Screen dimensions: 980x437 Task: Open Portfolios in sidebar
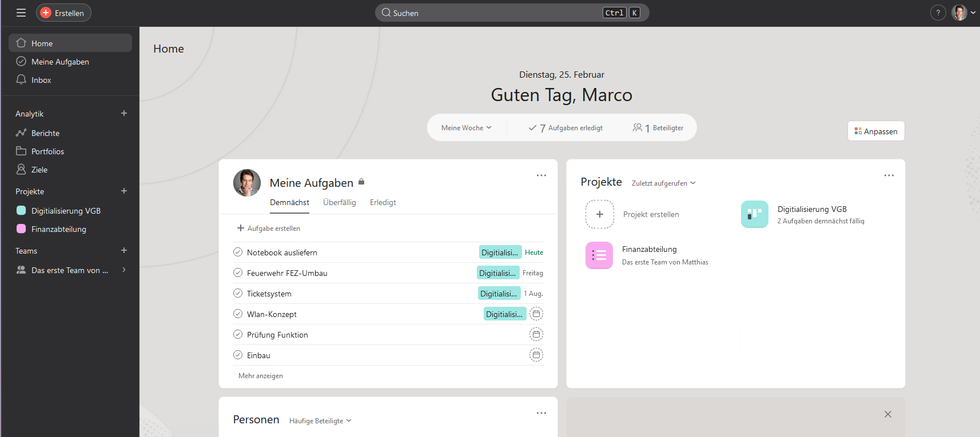coord(70,151)
